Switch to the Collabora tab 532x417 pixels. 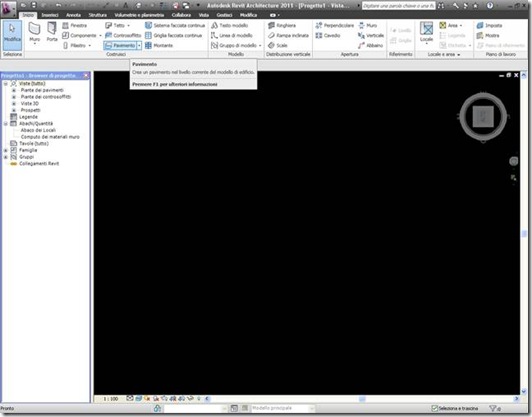point(181,15)
